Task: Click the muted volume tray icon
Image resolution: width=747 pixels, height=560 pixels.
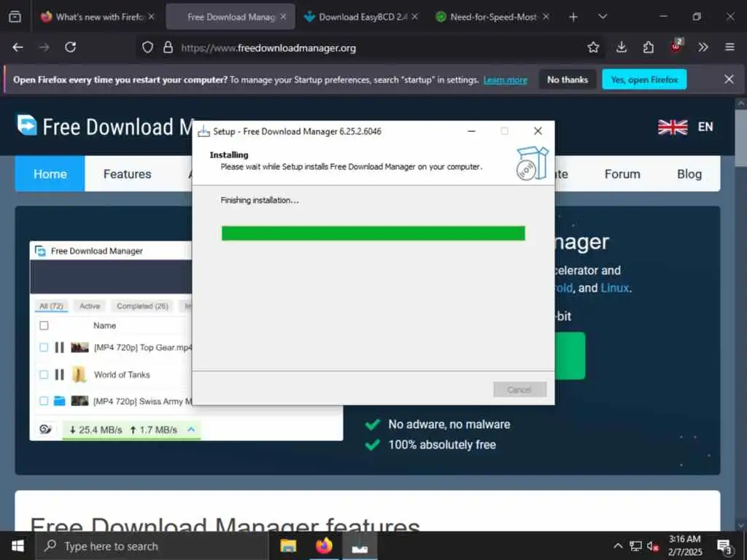Action: tap(653, 547)
